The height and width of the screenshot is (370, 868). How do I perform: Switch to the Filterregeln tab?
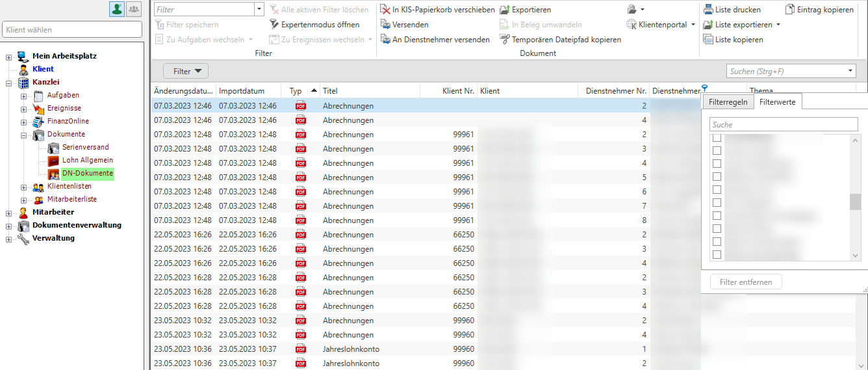(x=728, y=102)
